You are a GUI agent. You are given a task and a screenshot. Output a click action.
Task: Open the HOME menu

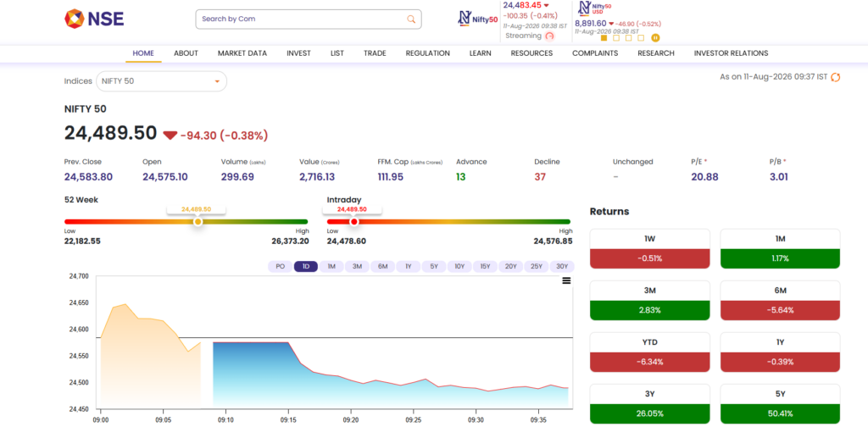pyautogui.click(x=143, y=53)
